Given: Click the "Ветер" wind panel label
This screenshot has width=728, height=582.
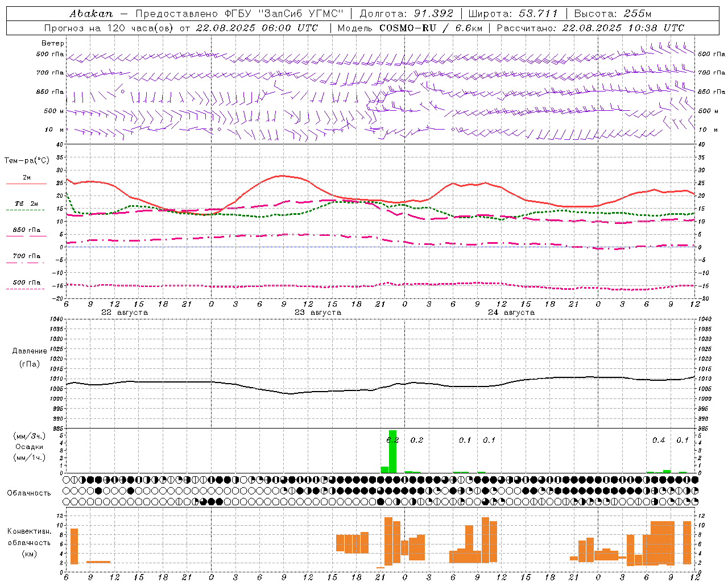Looking at the screenshot, I should (x=53, y=43).
